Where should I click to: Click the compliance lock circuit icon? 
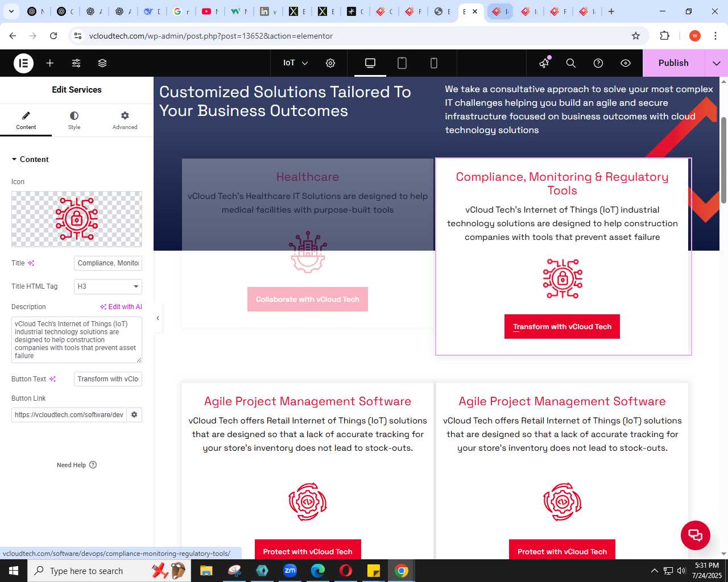pyautogui.click(x=562, y=278)
